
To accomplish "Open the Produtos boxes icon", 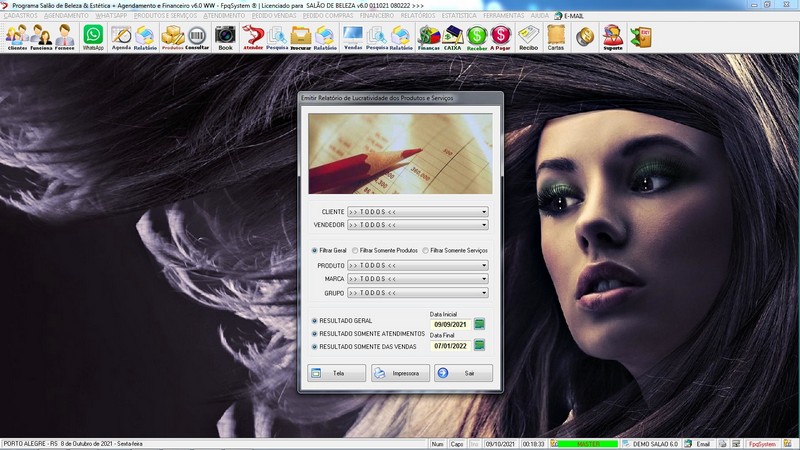I will click(x=172, y=37).
